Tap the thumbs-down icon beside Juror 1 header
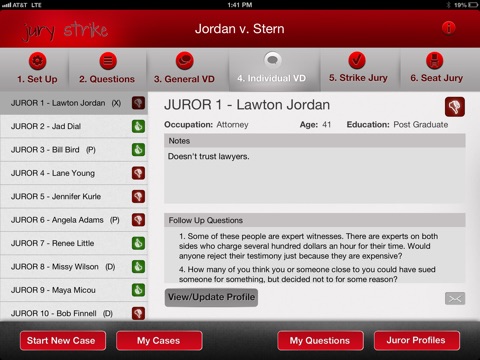This screenshot has width=480, height=360. pos(455,107)
